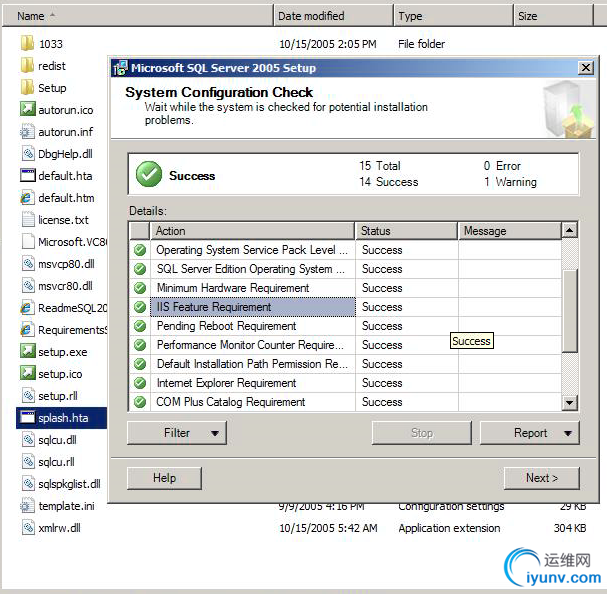This screenshot has width=607, height=594.
Task: Select the Setup folder icon
Action: pyautogui.click(x=27, y=88)
